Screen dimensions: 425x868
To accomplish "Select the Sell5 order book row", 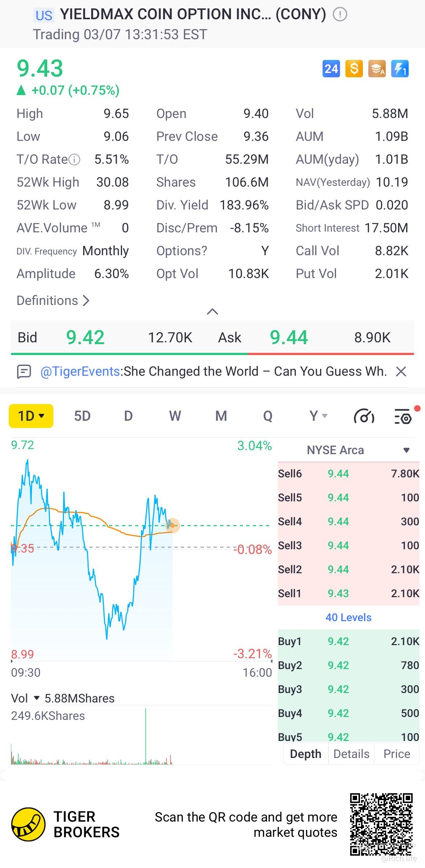I will [x=348, y=498].
